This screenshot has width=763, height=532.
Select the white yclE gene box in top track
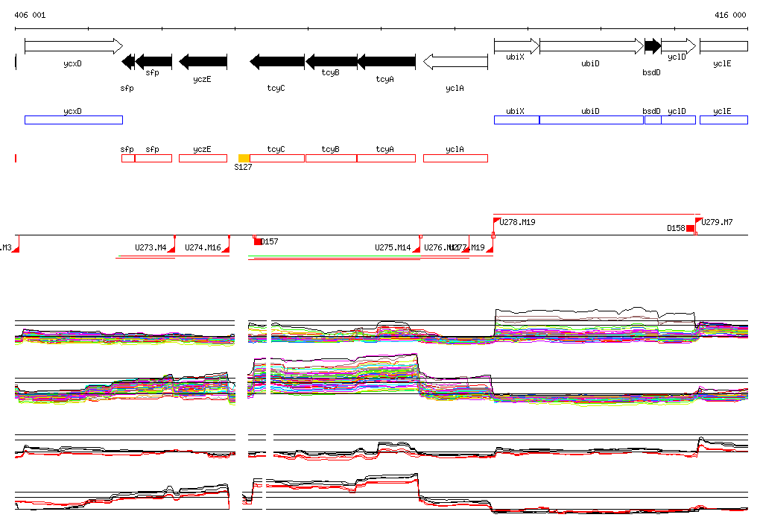tap(724, 46)
